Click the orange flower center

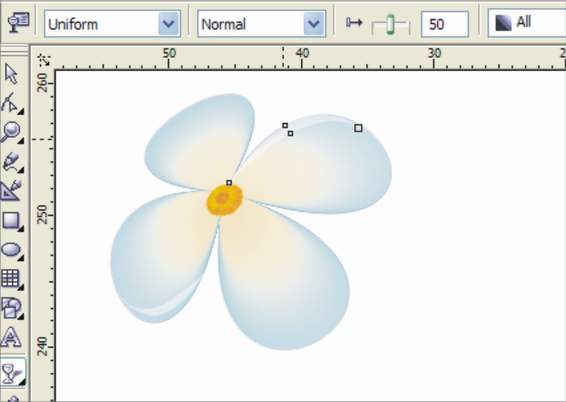pos(225,200)
